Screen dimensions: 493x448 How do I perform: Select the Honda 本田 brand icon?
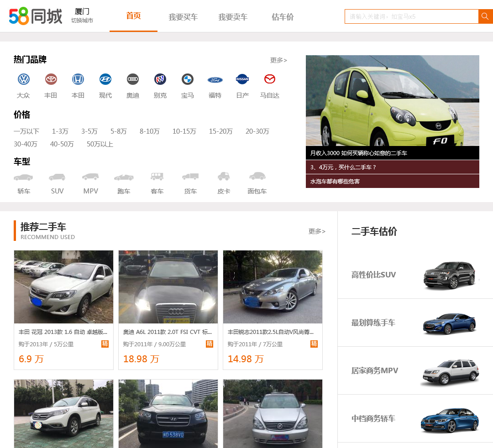tap(78, 79)
